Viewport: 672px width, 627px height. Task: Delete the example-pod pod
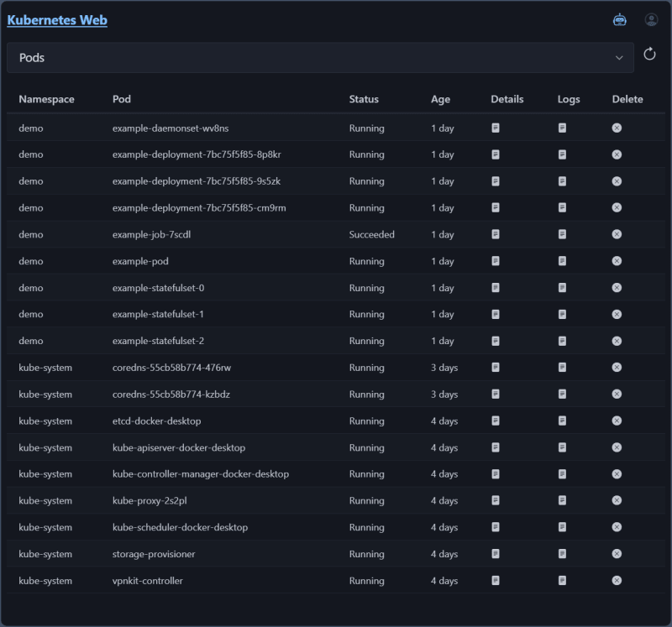(x=617, y=261)
